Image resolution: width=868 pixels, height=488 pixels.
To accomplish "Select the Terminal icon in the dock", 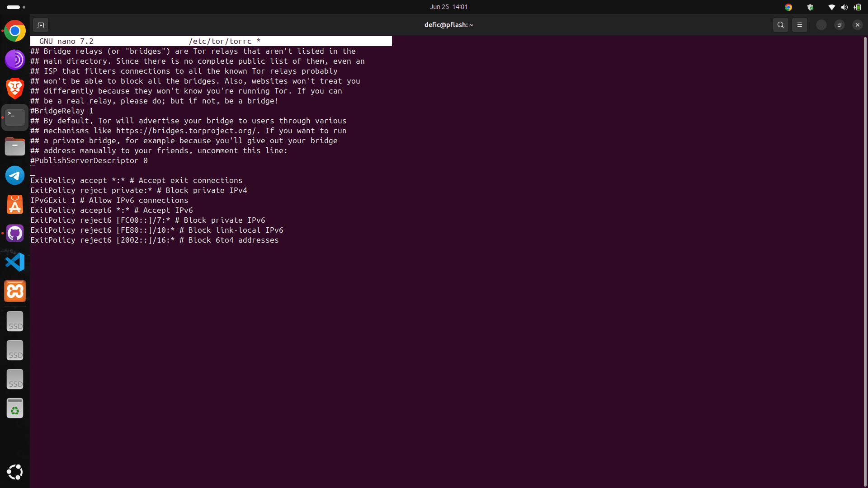I will point(15,117).
